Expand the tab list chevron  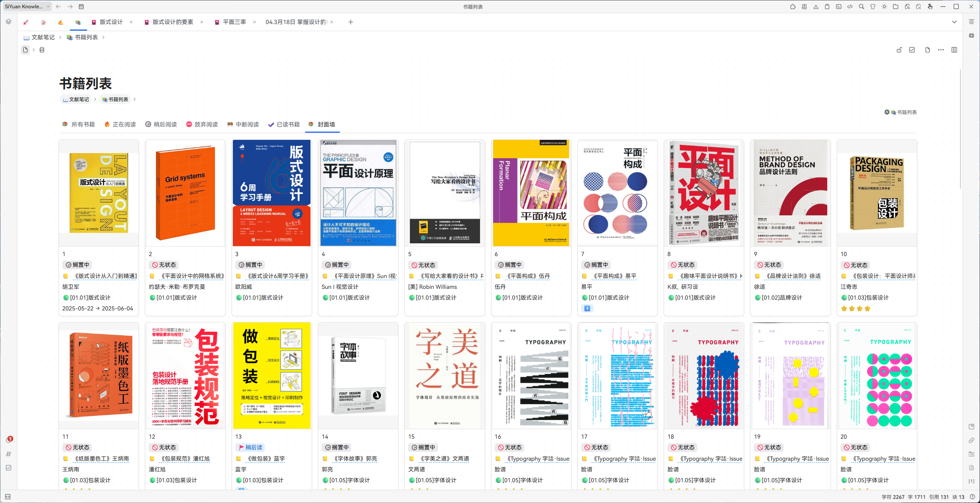[x=954, y=22]
